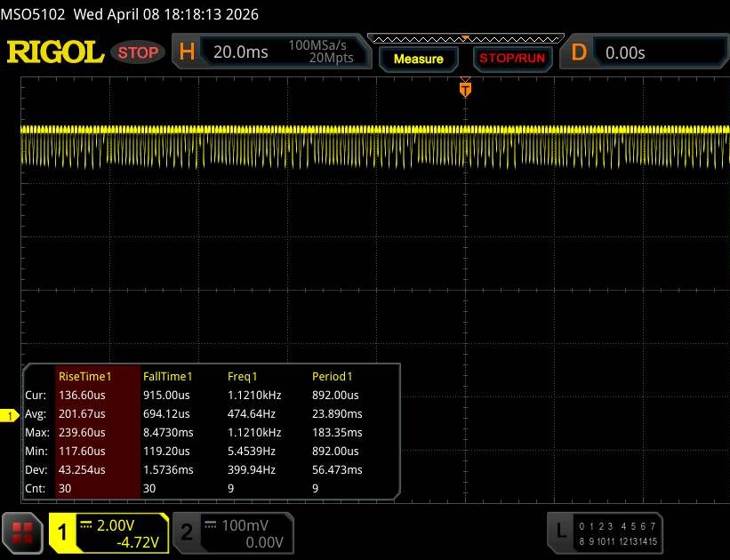Click the D delay icon
Image resolution: width=730 pixels, height=560 pixels.
coord(579,52)
